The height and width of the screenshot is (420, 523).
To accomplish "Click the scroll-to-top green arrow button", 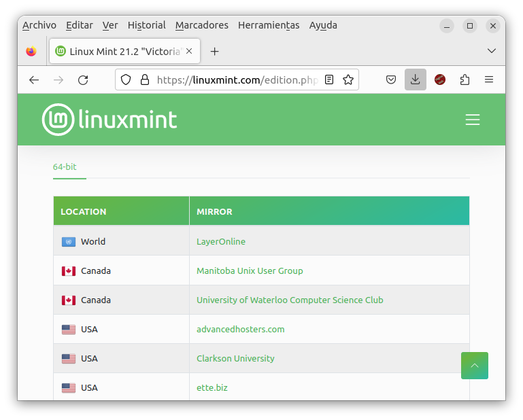I will click(x=474, y=366).
